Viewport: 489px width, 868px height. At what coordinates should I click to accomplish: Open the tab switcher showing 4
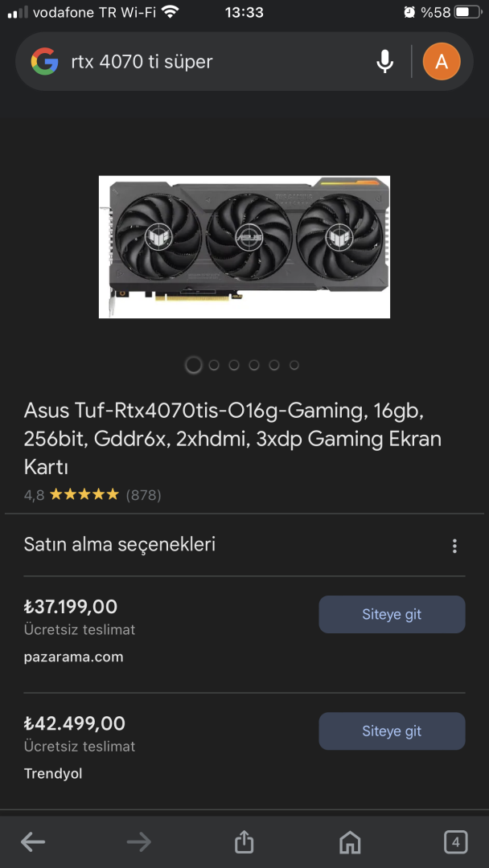coord(456,842)
